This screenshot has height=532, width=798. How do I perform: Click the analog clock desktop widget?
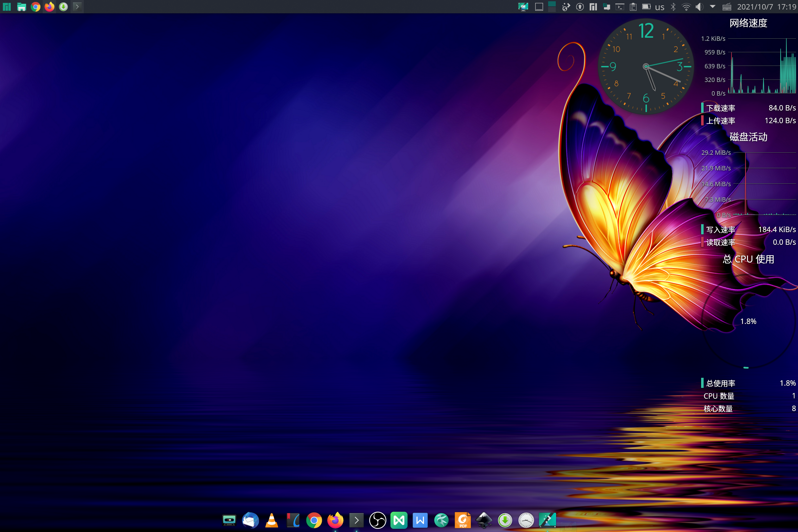(x=646, y=66)
